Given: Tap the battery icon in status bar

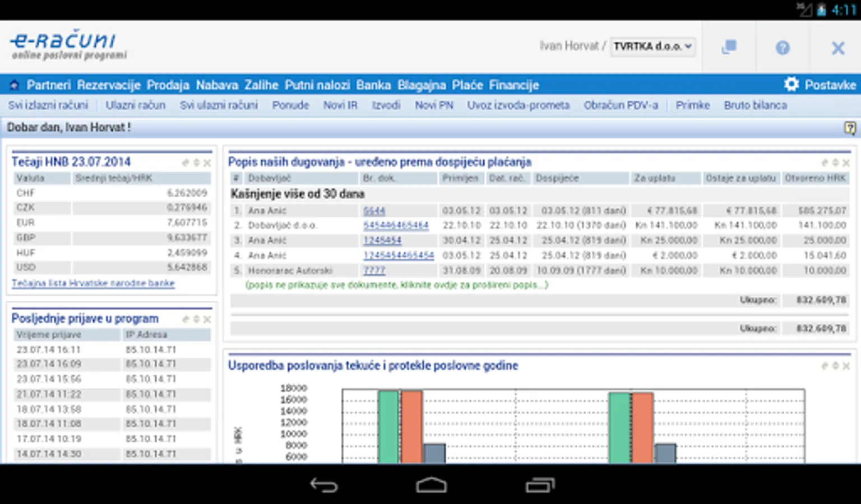Looking at the screenshot, I should (821, 10).
